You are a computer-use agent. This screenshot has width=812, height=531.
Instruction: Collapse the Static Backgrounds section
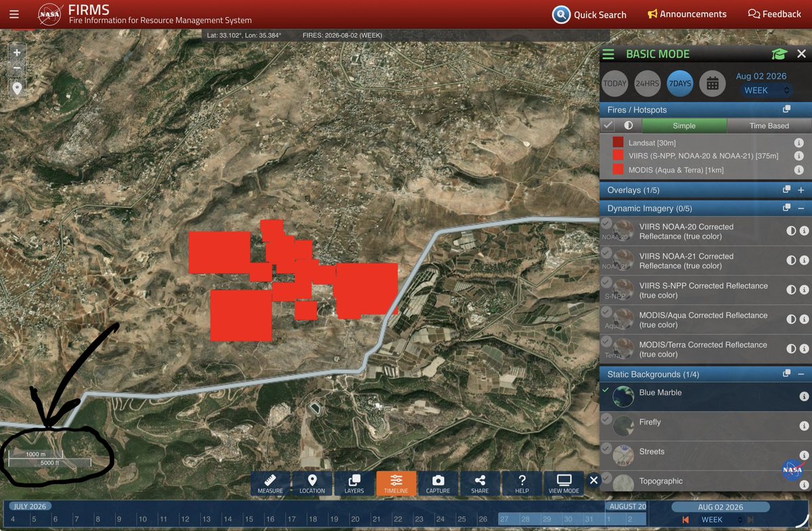(x=801, y=374)
